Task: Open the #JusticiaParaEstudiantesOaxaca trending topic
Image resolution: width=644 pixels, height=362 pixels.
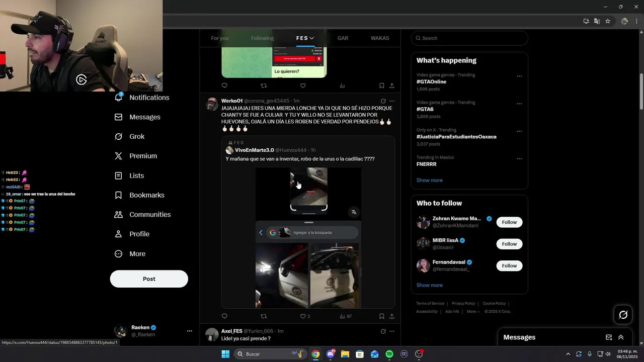Action: click(x=456, y=137)
